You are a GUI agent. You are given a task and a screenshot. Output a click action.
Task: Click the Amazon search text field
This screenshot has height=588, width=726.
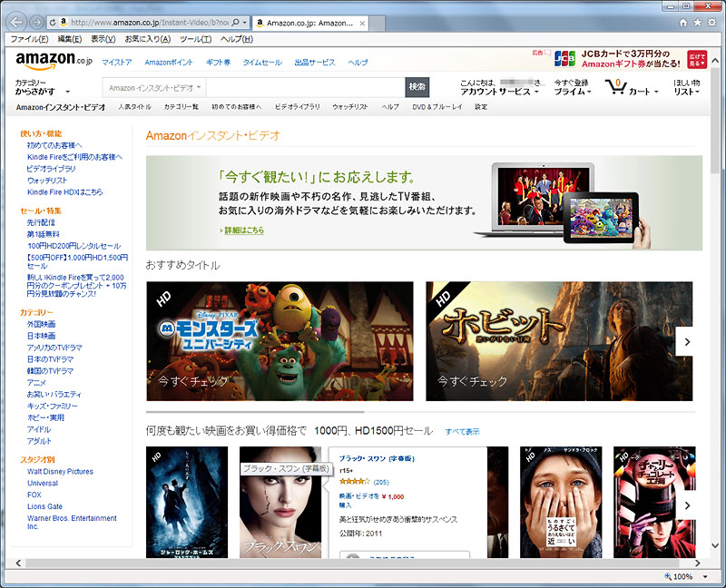(306, 87)
